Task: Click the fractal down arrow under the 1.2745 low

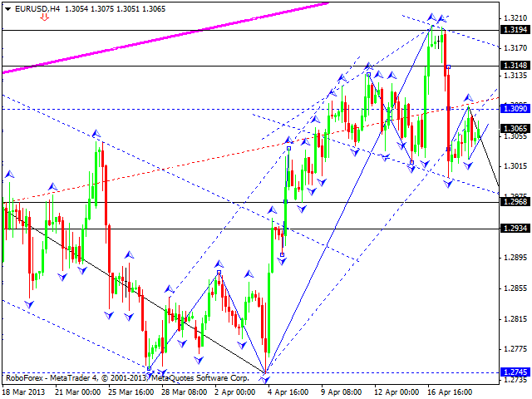Action: (266, 380)
